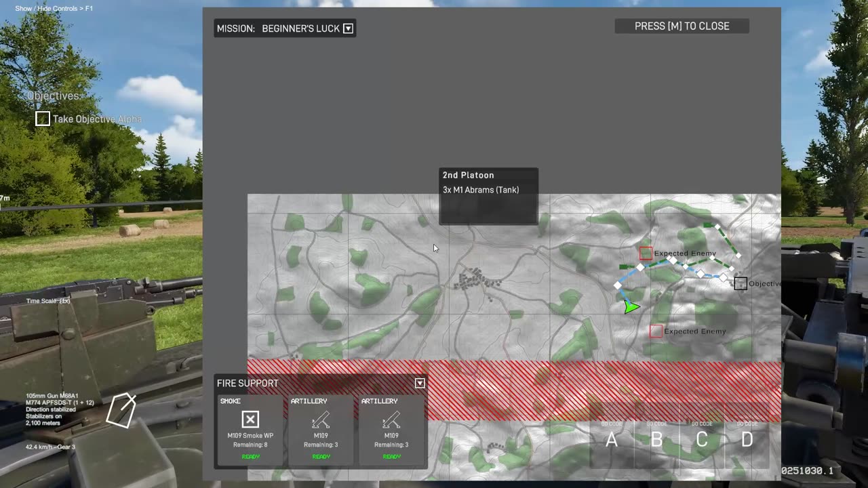Click the Objectives heading

tap(54, 96)
